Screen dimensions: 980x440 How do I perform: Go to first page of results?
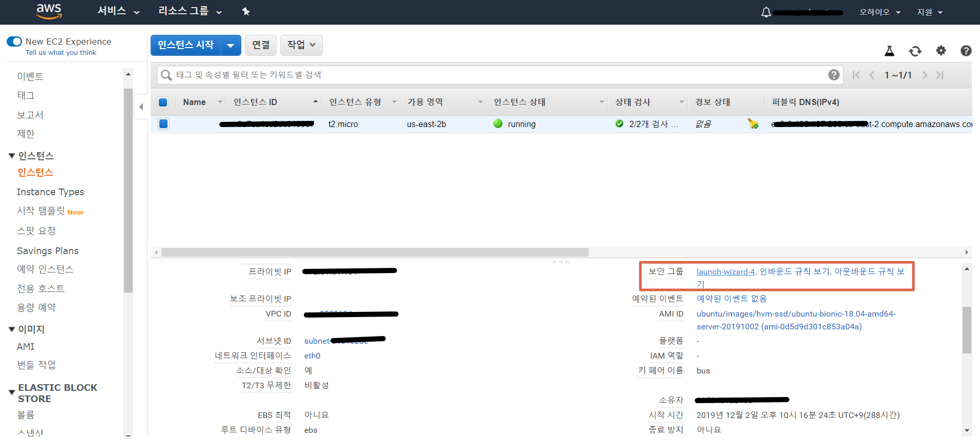(x=856, y=75)
